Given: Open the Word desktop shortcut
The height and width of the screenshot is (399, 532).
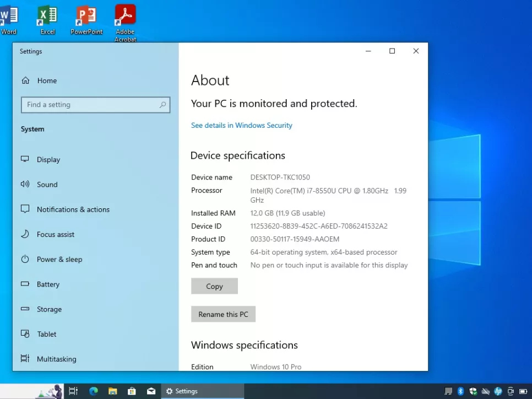Looking at the screenshot, I should click(9, 19).
